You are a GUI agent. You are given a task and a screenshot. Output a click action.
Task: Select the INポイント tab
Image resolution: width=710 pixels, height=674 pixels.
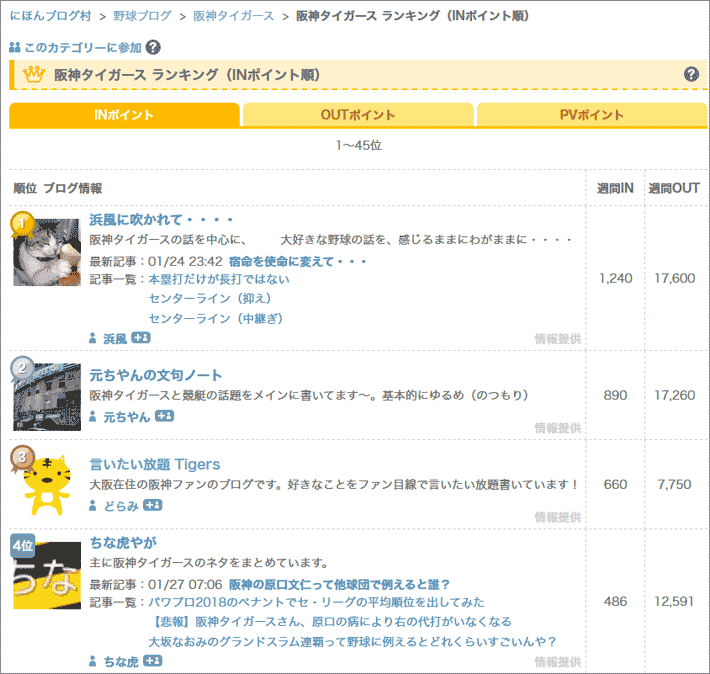pyautogui.click(x=124, y=115)
